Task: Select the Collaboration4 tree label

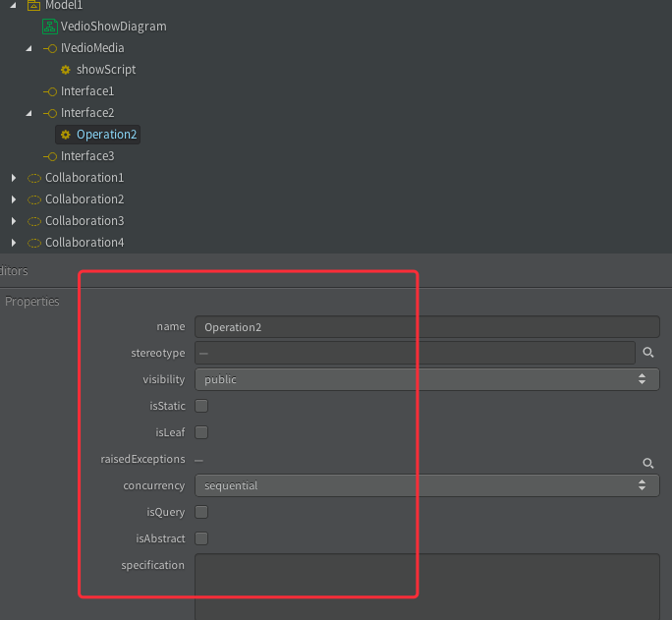Action: (x=84, y=243)
